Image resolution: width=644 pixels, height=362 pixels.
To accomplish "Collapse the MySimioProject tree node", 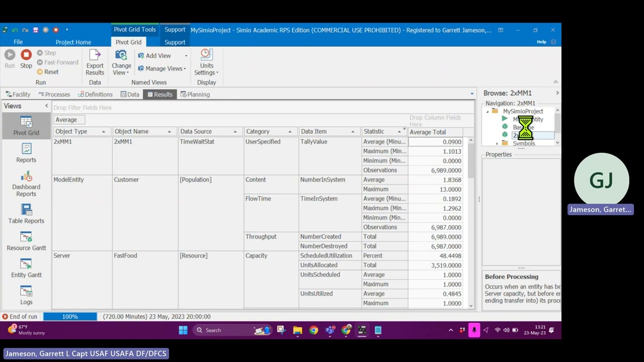I will 487,112.
